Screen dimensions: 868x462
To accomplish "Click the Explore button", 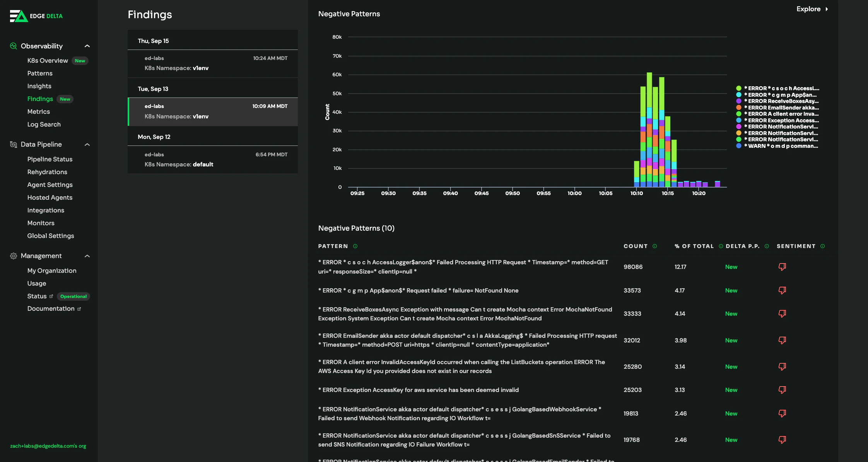I will point(811,9).
